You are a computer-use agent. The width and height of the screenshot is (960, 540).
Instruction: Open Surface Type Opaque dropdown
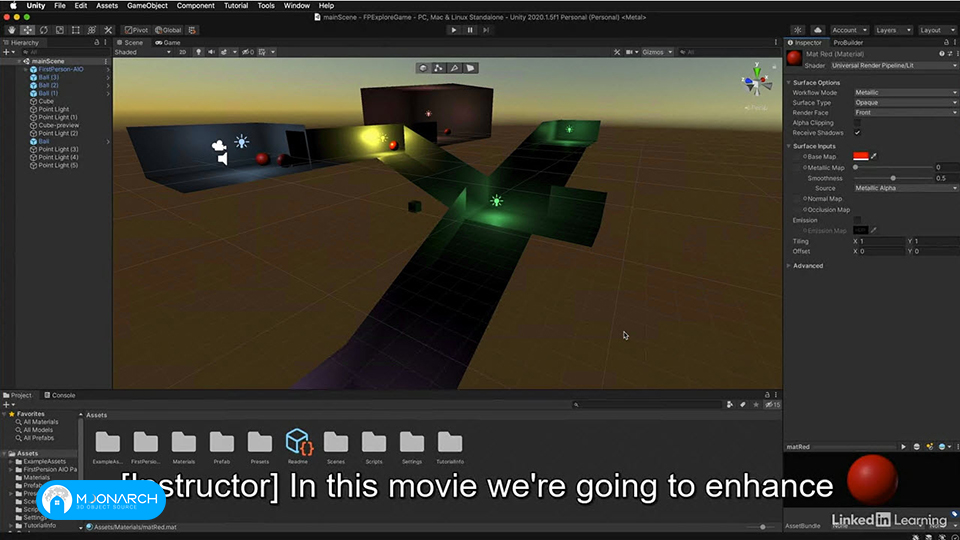pyautogui.click(x=906, y=103)
